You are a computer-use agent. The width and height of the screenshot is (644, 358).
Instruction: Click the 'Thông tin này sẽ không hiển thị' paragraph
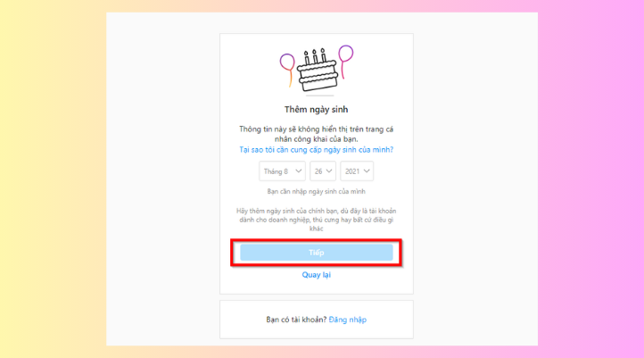coord(316,134)
